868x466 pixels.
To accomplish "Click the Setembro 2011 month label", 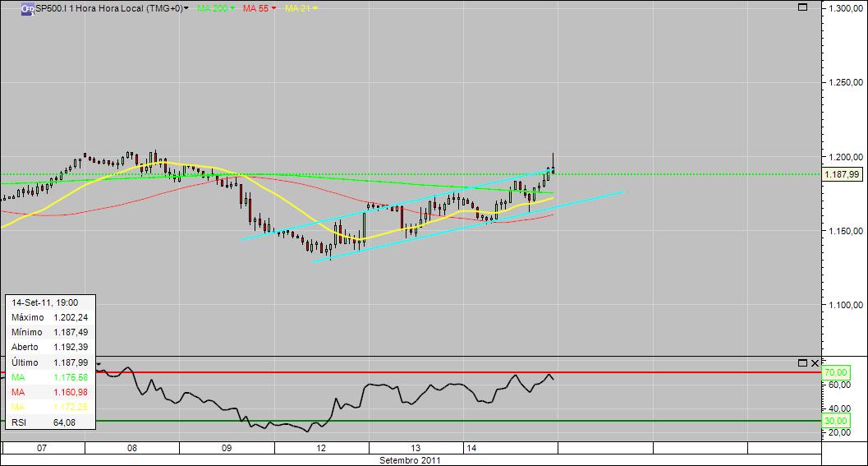I will point(411,460).
